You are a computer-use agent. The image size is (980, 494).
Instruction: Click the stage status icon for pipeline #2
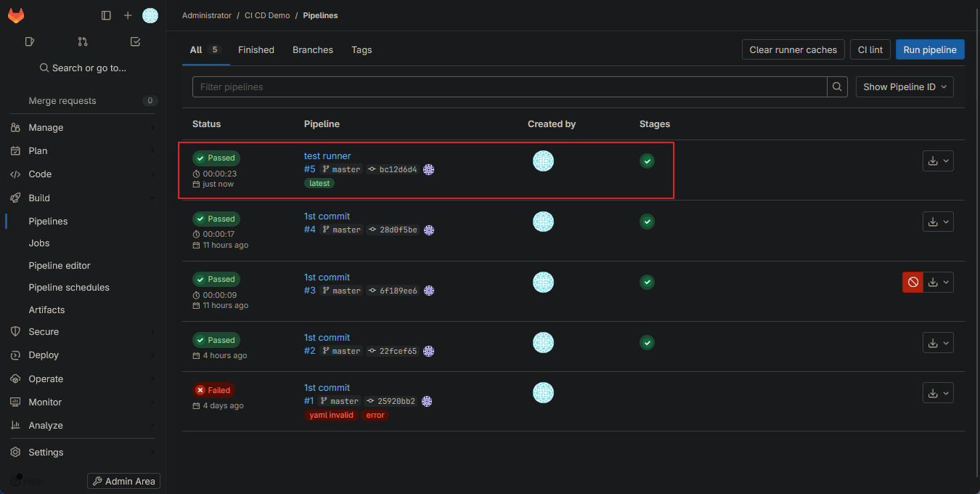tap(647, 342)
